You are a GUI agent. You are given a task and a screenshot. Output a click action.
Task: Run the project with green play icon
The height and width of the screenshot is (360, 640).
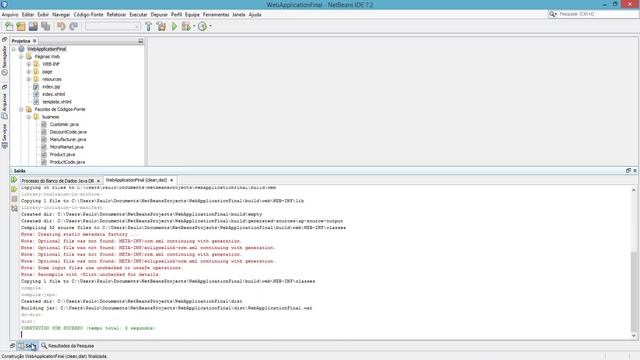(174, 27)
